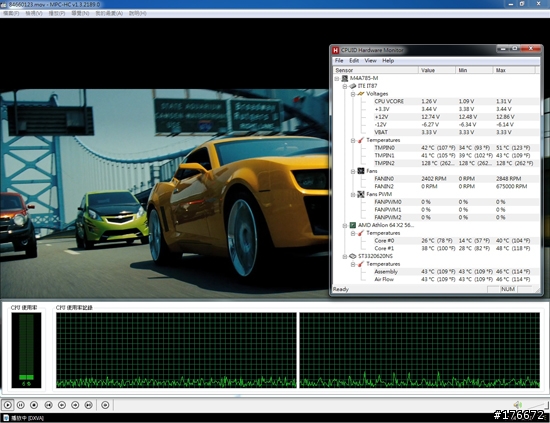The image size is (550, 423).
Task: Skip forward to next file
Action: point(89,405)
